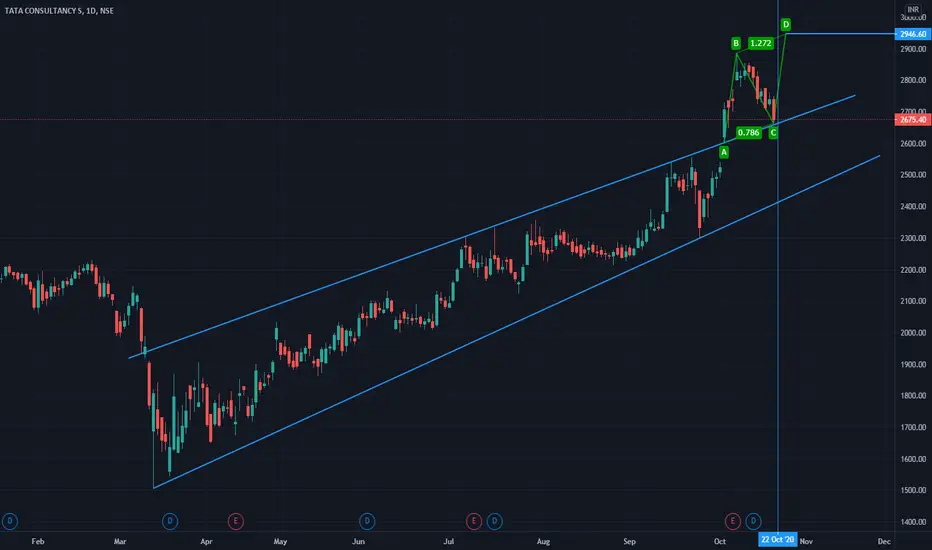
Task: Click the blue 2946.60 price label
Action: [x=913, y=34]
